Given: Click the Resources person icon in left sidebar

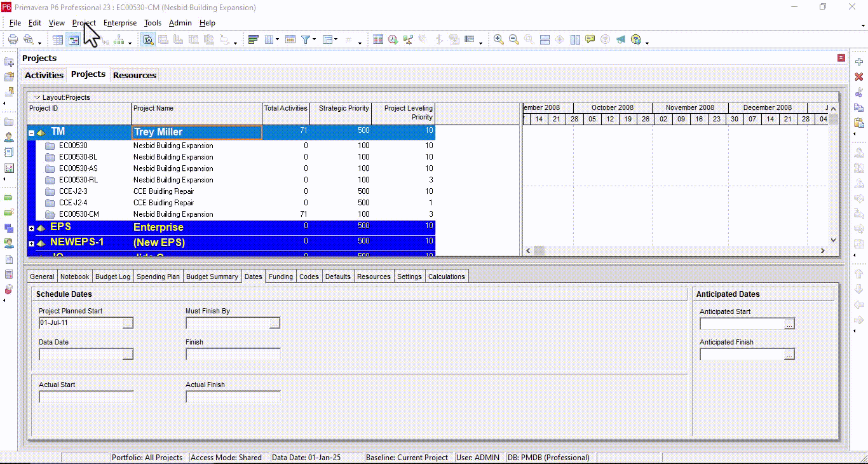Looking at the screenshot, I should pos(9,137).
